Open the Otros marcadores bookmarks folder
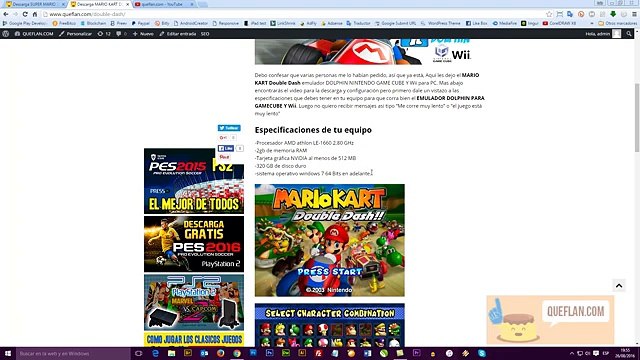Image resolution: width=640 pixels, height=360 pixels. 618,23
